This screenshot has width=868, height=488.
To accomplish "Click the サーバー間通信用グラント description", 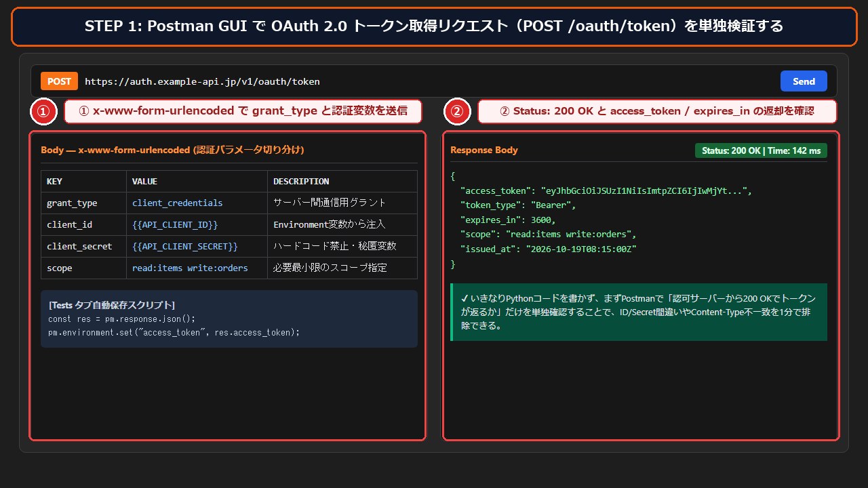I will tap(330, 203).
